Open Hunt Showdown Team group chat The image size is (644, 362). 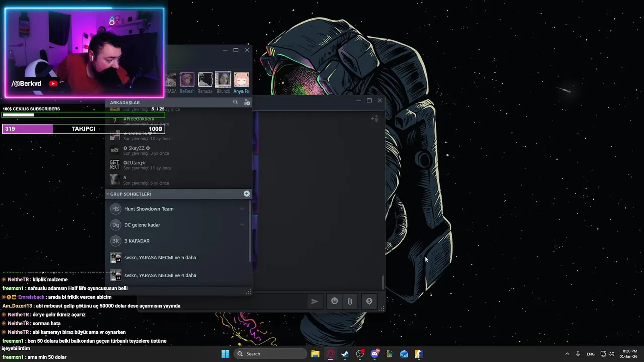(177, 209)
